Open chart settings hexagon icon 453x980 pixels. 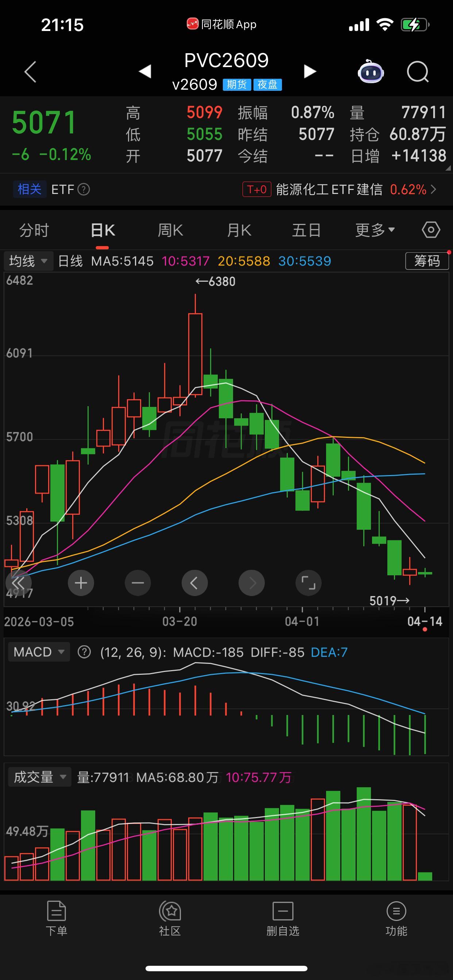[x=431, y=230]
